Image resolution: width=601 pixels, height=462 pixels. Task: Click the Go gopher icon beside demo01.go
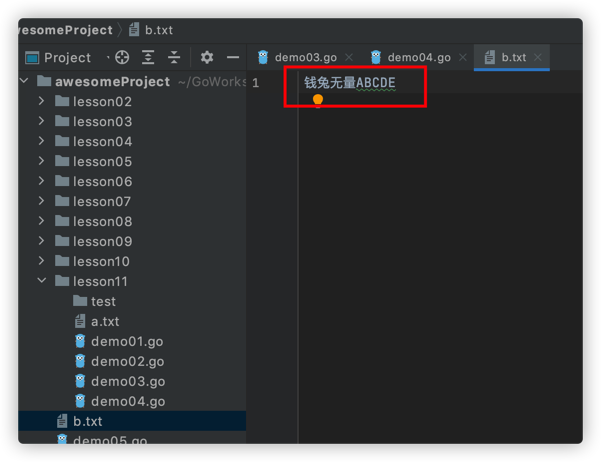tap(80, 341)
